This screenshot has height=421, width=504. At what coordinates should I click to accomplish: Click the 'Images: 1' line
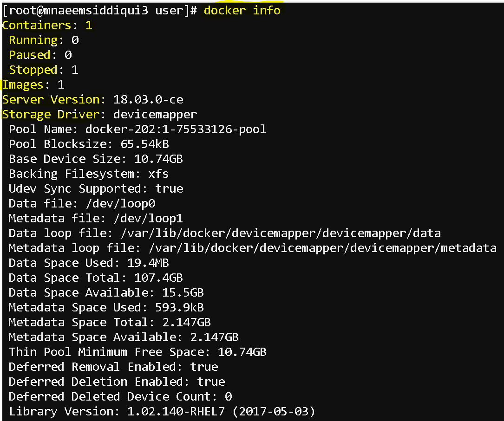coord(33,85)
